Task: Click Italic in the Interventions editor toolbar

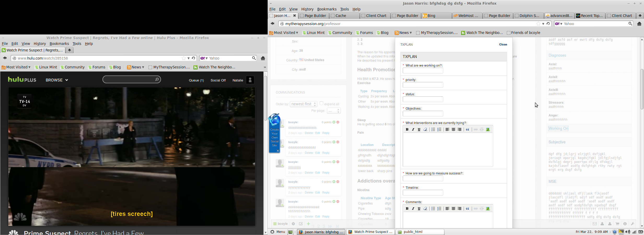Action: pos(413,130)
